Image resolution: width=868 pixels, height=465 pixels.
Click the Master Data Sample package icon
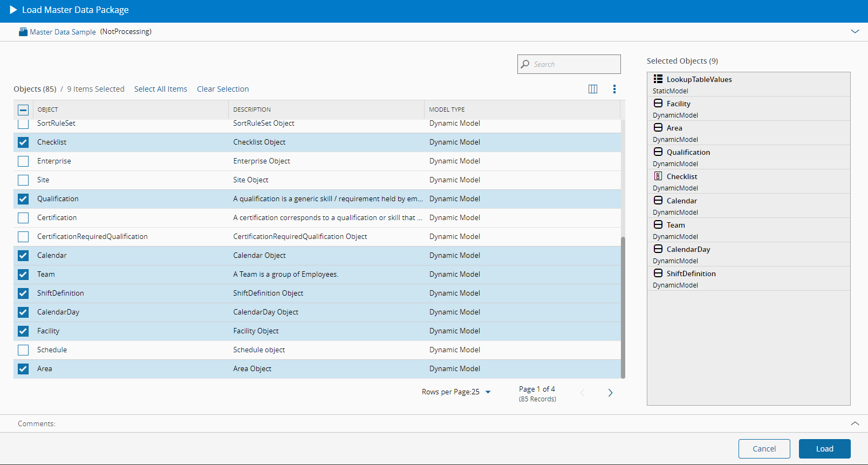click(x=23, y=32)
